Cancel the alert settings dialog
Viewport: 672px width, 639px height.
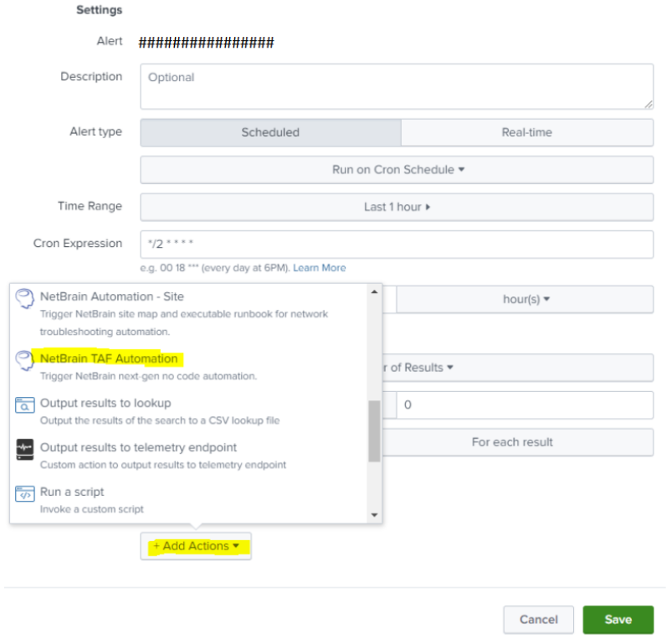pos(538,620)
